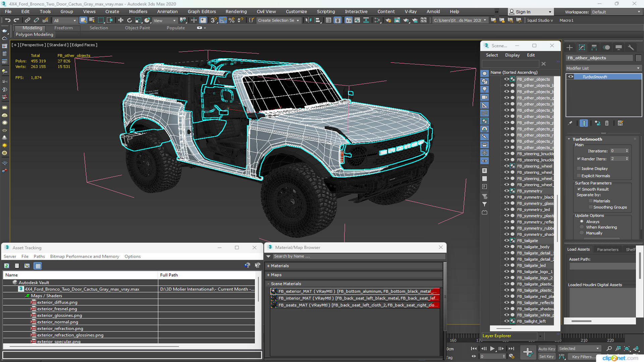Click Configure Modifier Sets icon
Image resolution: width=644 pixels, height=362 pixels.
(621, 123)
